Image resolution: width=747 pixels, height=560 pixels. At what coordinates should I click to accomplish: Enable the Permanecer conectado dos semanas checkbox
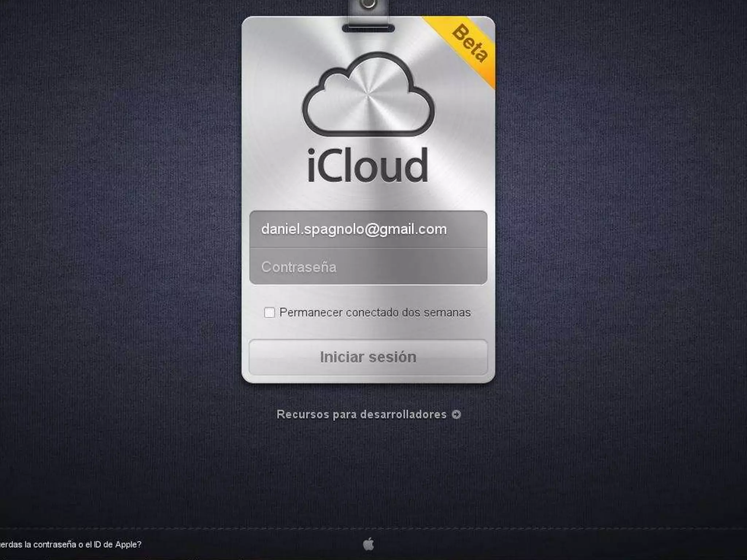[x=269, y=312]
